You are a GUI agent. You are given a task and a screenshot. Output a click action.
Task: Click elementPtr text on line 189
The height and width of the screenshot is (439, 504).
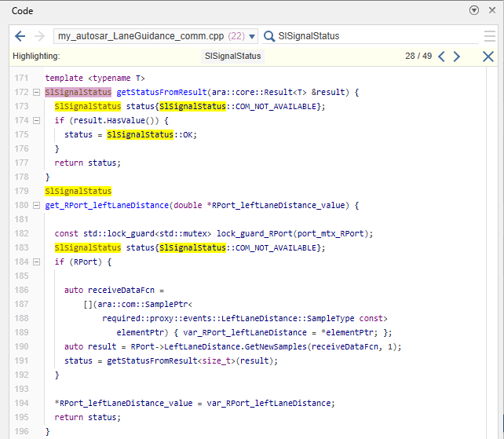pos(141,332)
